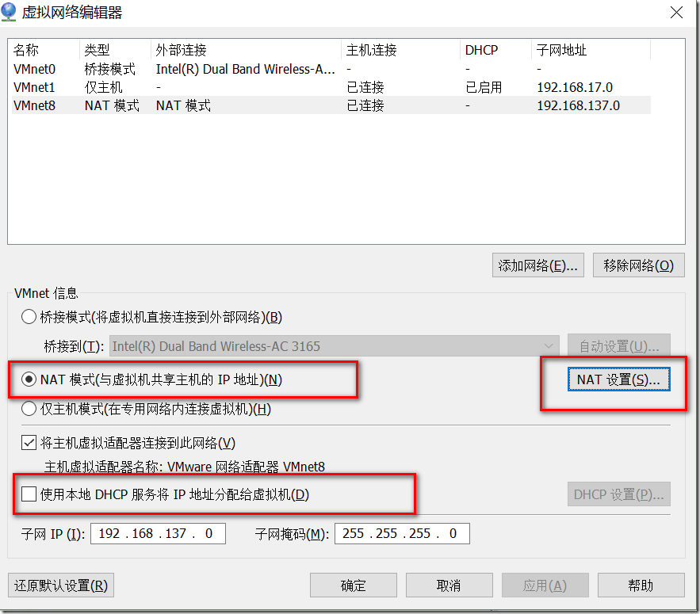Select the VMnet1 host-only network row
The height and width of the screenshot is (614, 700).
[159, 87]
